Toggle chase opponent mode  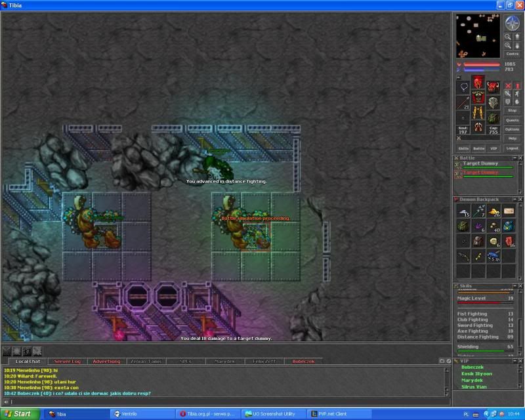(517, 94)
